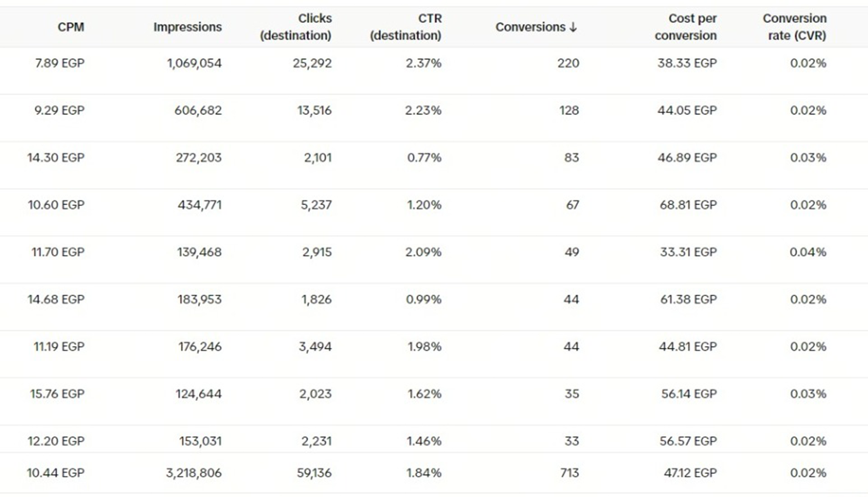This screenshot has height=497, width=868.
Task: Select the 3,218,806 total impressions cell
Action: (x=194, y=473)
